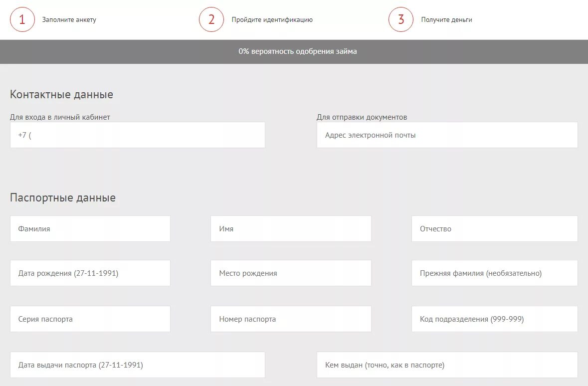This screenshot has width=588, height=386.
Task: Click the 'Кем выдан' input field
Action: (447, 365)
